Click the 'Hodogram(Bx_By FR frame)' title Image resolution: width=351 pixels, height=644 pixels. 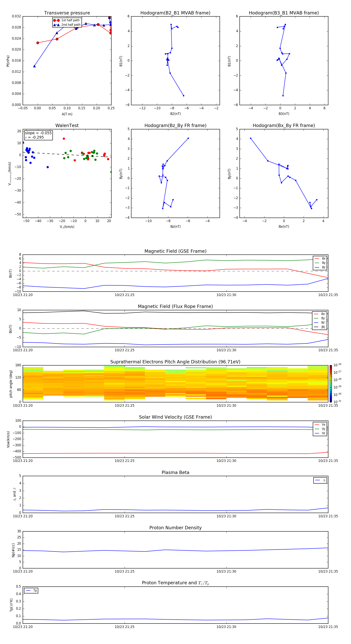(284, 125)
